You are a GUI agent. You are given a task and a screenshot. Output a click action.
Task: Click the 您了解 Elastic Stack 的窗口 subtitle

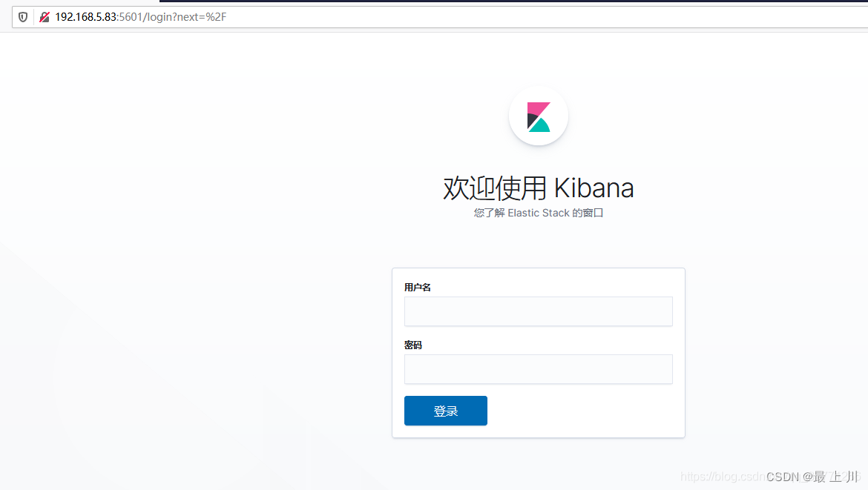coord(538,213)
